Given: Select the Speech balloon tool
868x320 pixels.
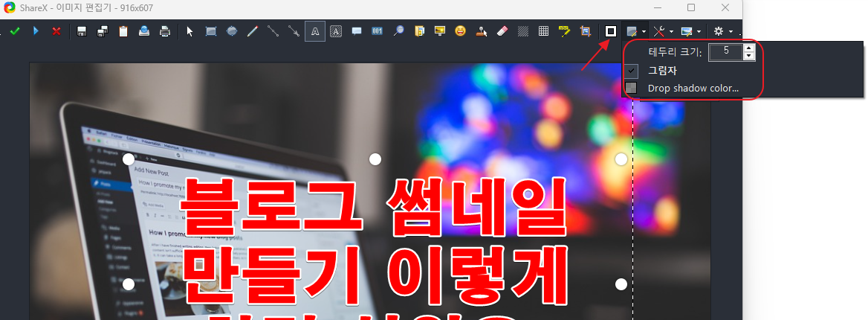Looking at the screenshot, I should [357, 31].
